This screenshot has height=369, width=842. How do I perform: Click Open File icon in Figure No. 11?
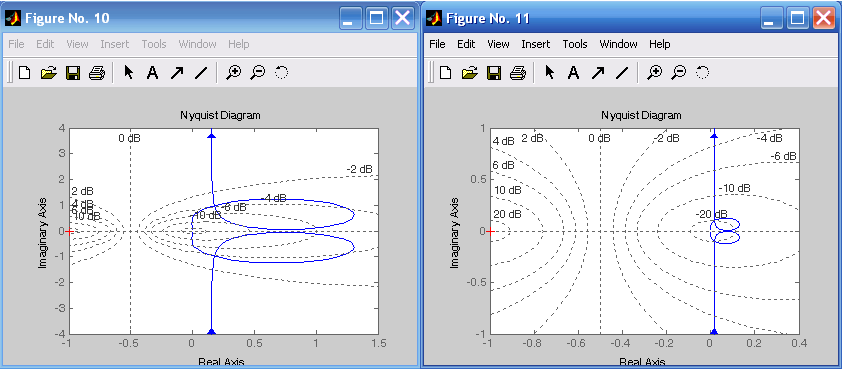pyautogui.click(x=469, y=73)
